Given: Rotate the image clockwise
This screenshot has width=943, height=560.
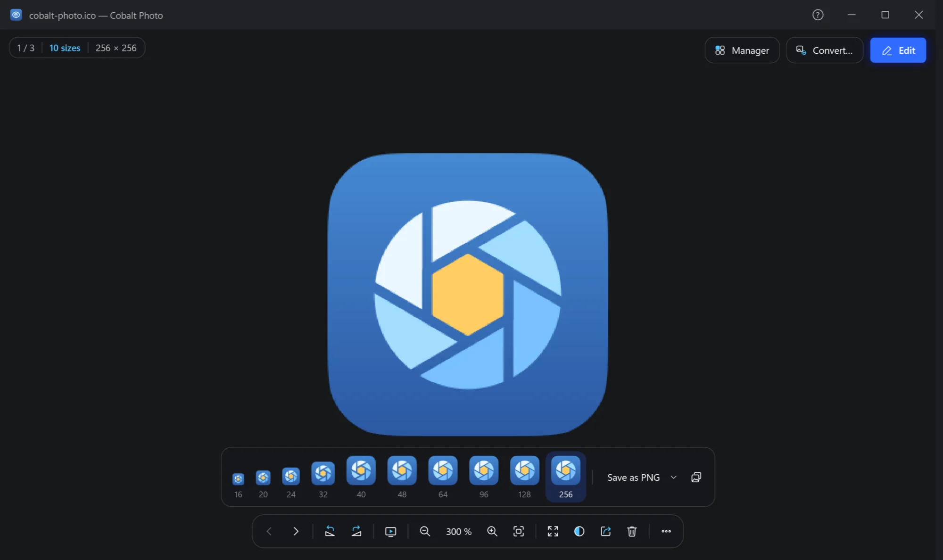Looking at the screenshot, I should (356, 531).
